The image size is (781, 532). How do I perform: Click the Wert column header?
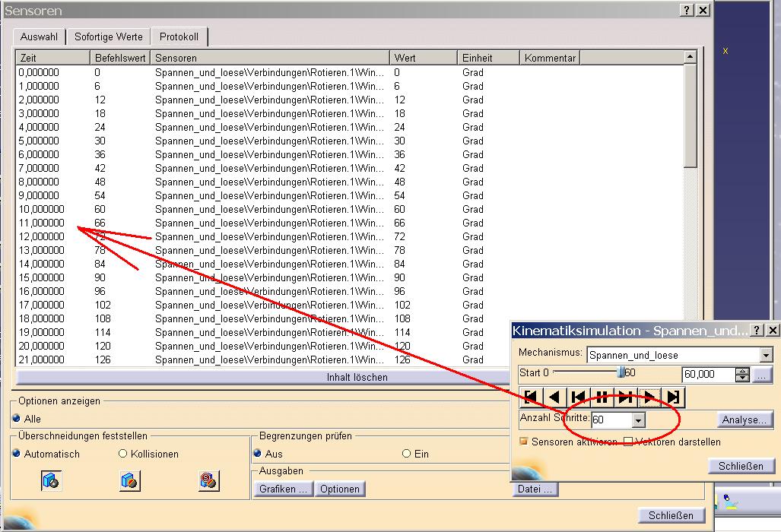point(424,58)
